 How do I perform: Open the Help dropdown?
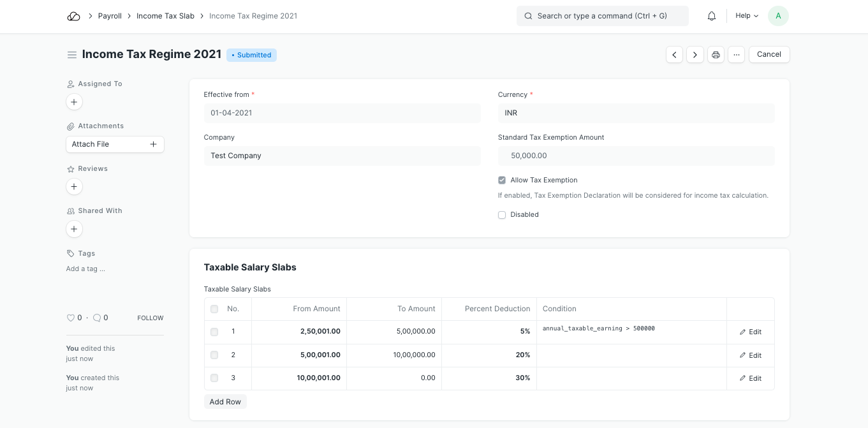click(x=746, y=16)
